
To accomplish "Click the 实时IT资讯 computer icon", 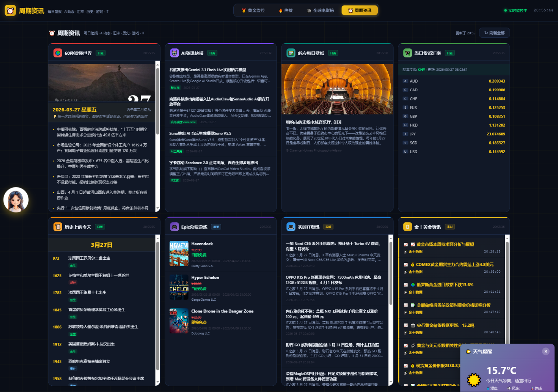I will coord(291,227).
